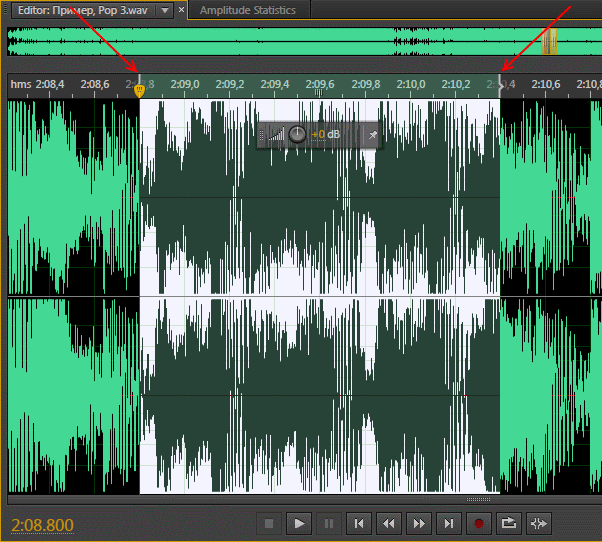Click the HUD gain adjustment knob

click(298, 134)
